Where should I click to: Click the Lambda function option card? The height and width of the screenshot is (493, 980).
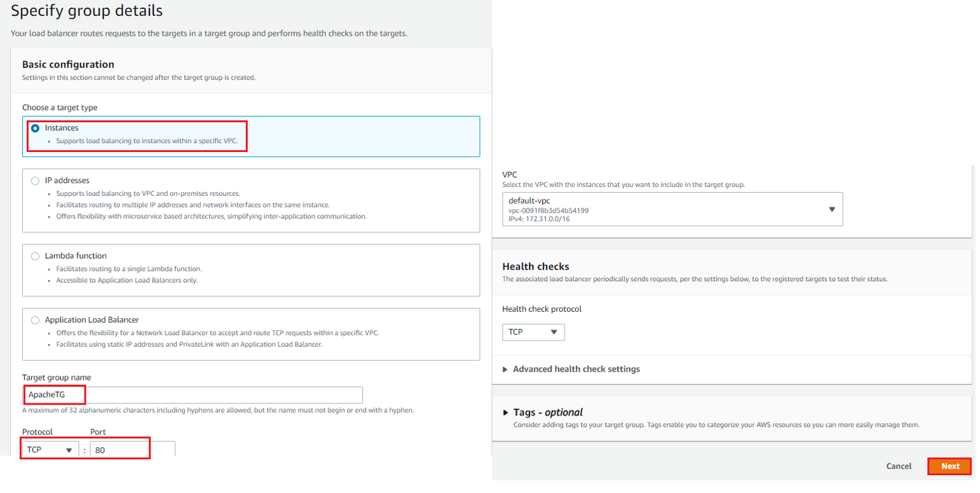[x=251, y=270]
